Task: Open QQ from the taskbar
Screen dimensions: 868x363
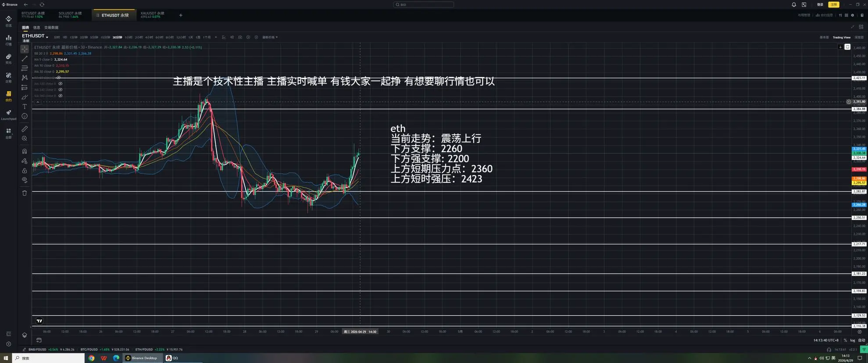Action: tap(172, 358)
